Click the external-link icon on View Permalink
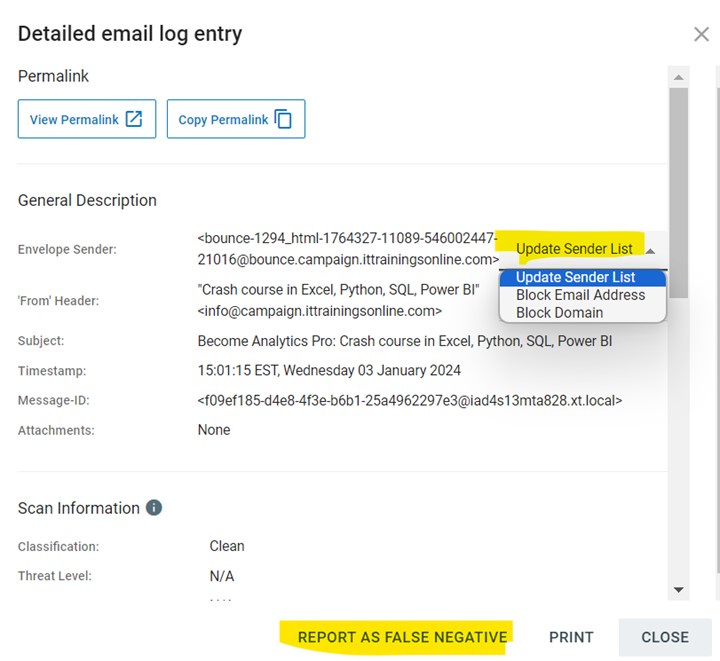Image resolution: width=720 pixels, height=661 pixels. point(134,119)
